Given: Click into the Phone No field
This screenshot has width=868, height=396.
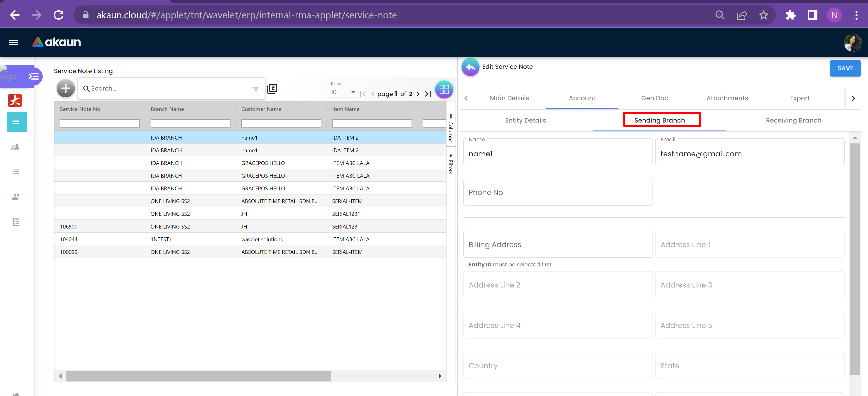Looking at the screenshot, I should [558, 192].
